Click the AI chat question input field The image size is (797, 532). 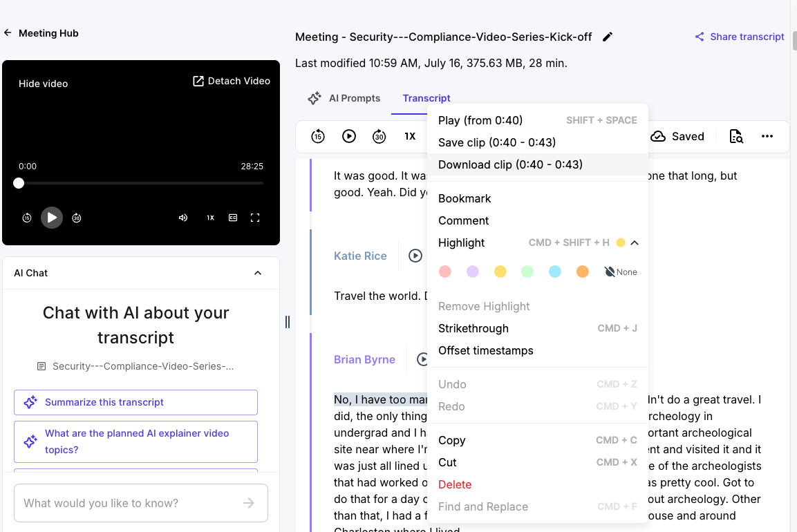coord(131,503)
